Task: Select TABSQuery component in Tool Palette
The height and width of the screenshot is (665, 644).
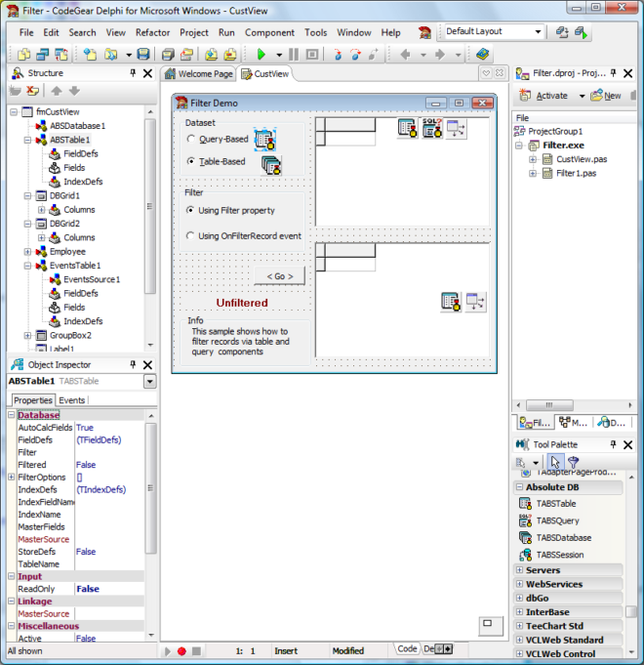Action: pos(557,520)
